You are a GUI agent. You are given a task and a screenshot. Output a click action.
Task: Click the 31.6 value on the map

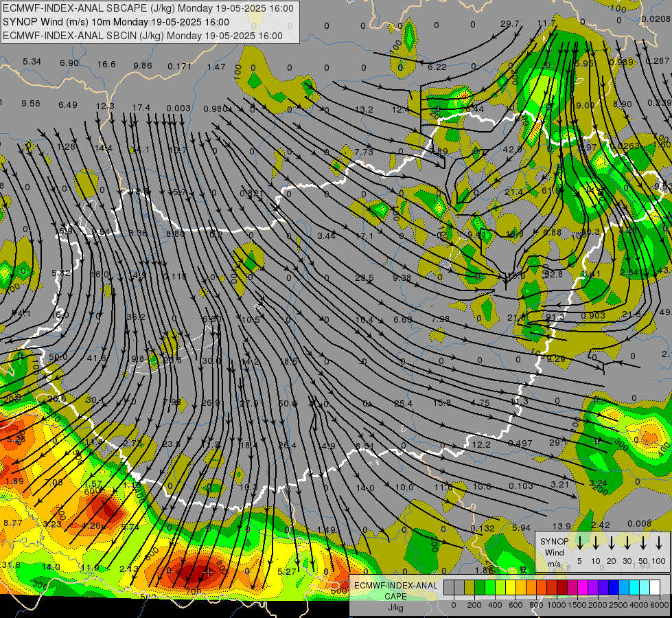pyautogui.click(x=11, y=565)
